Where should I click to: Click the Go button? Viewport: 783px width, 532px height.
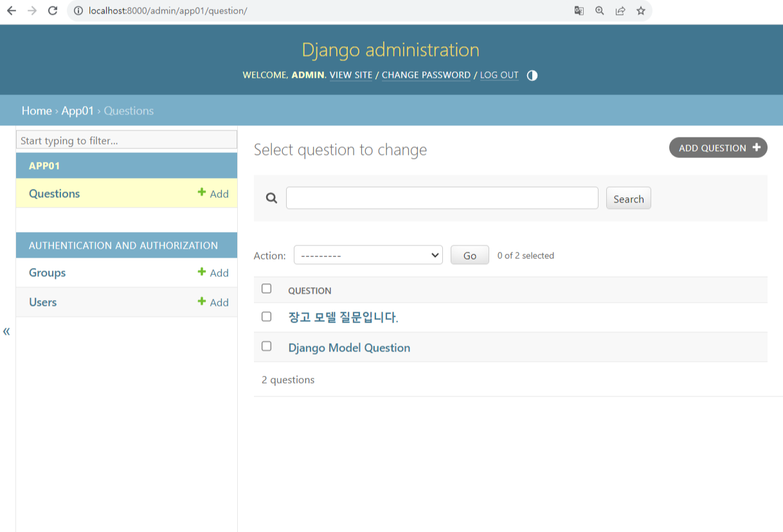coord(470,255)
